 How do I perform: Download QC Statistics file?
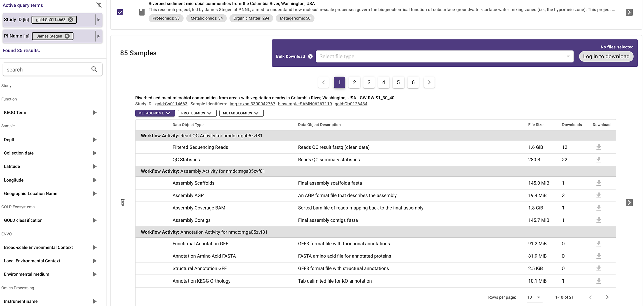(599, 160)
